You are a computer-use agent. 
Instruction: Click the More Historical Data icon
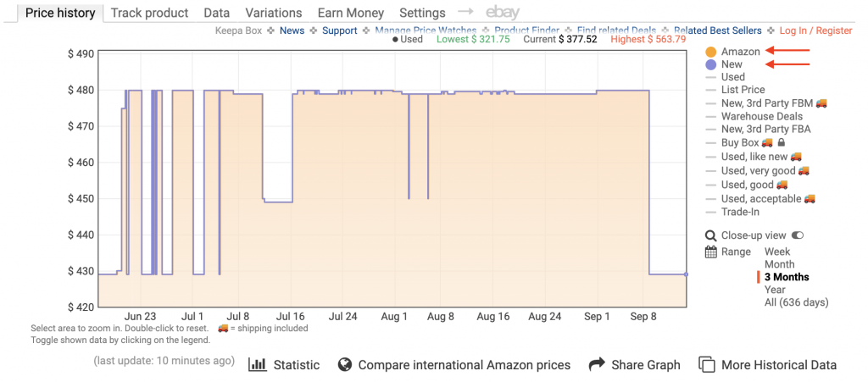pos(706,364)
